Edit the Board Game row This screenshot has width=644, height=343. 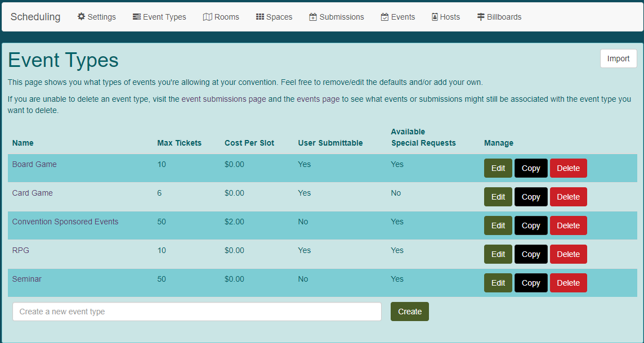click(x=498, y=168)
